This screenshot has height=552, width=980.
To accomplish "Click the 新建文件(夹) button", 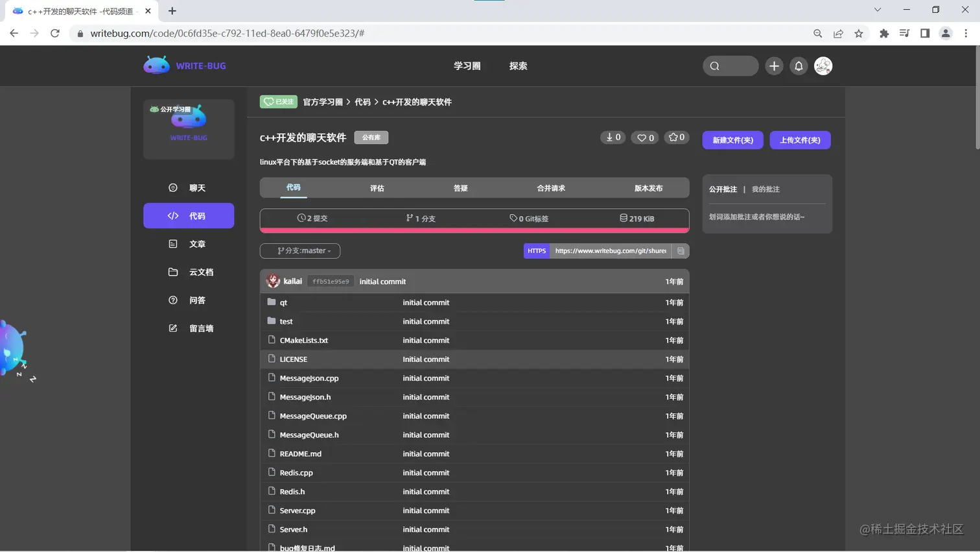I will 732,140.
